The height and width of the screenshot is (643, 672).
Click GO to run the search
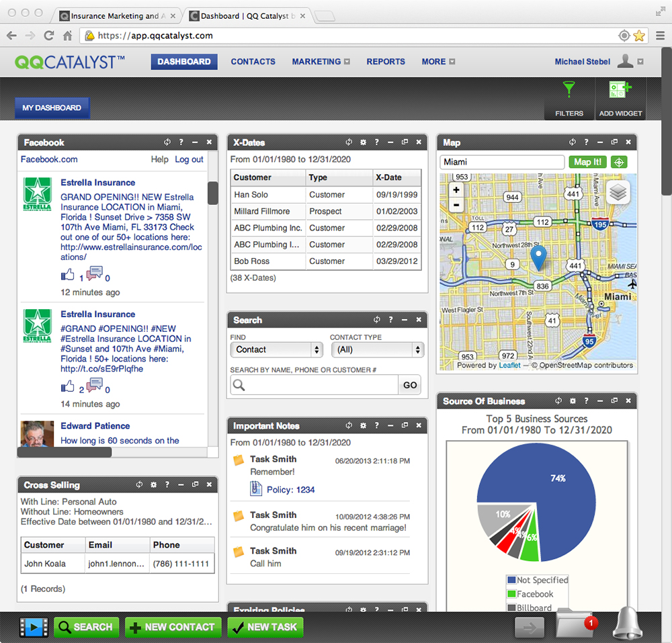pos(410,385)
